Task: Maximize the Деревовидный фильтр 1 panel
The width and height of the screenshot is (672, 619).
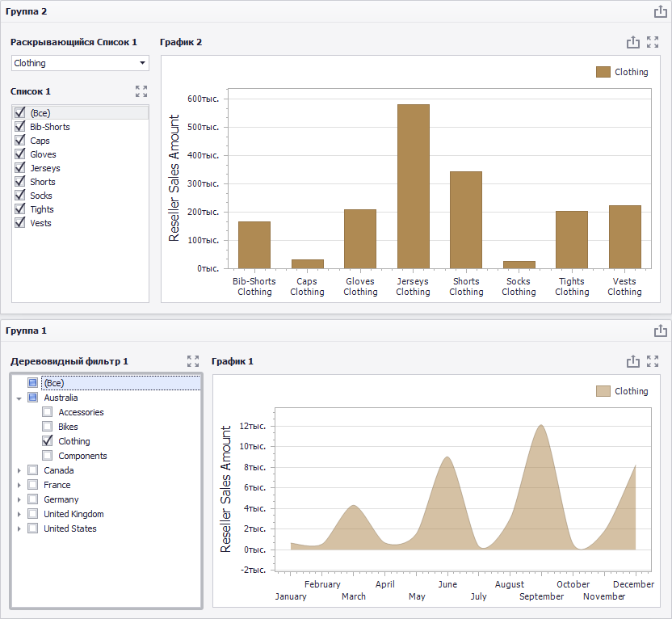Action: 193,361
